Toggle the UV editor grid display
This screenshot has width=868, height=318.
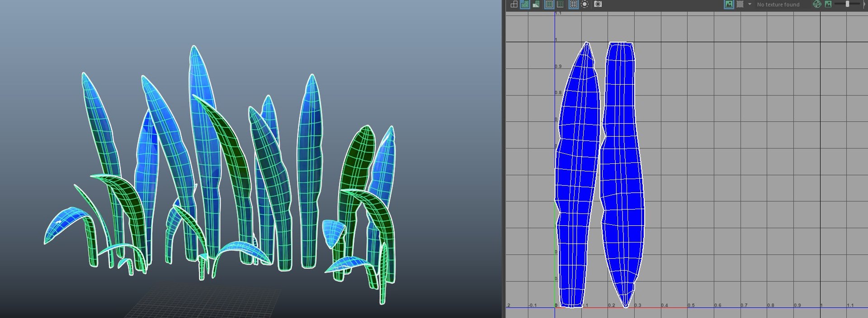coord(573,4)
